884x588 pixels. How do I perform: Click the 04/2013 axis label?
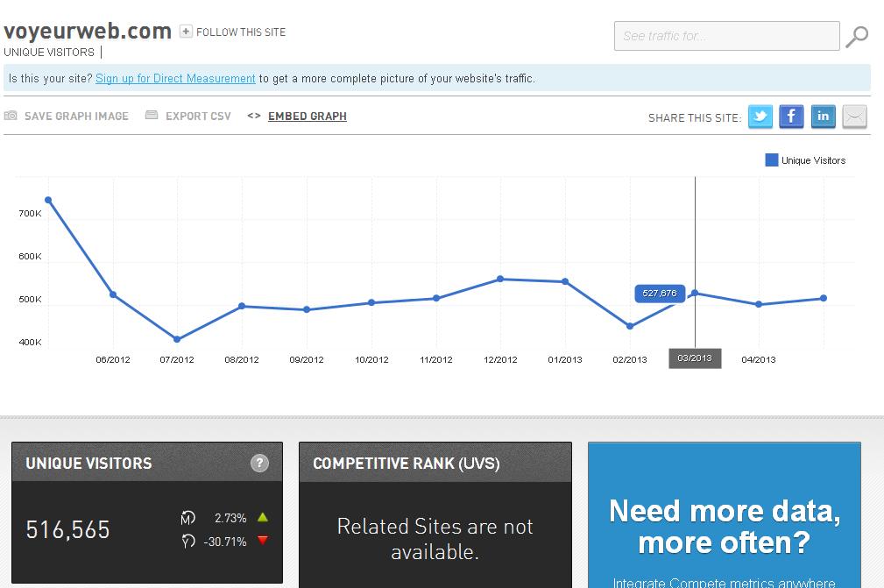pyautogui.click(x=759, y=359)
